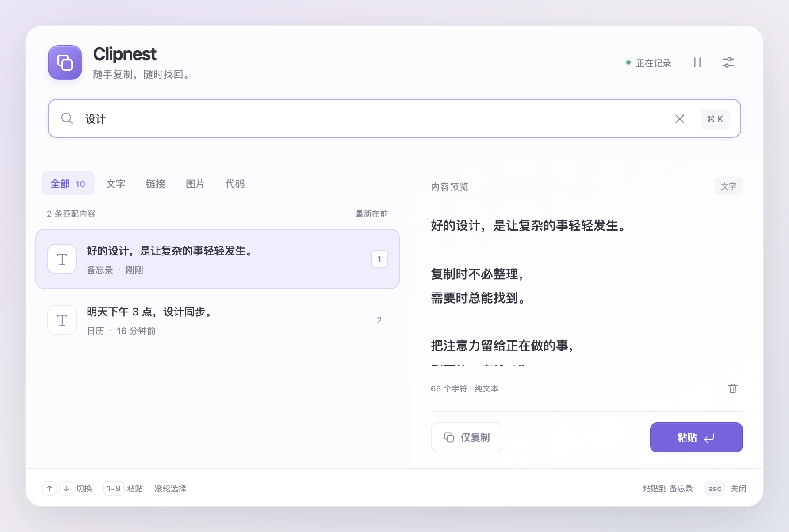Click preview line 复制时不必整理，
Screen dimensions: 789x532
[478, 274]
